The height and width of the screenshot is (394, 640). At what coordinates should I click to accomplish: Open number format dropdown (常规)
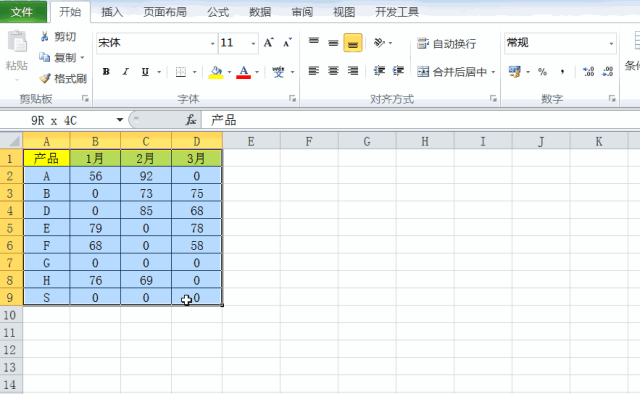pyautogui.click(x=611, y=43)
